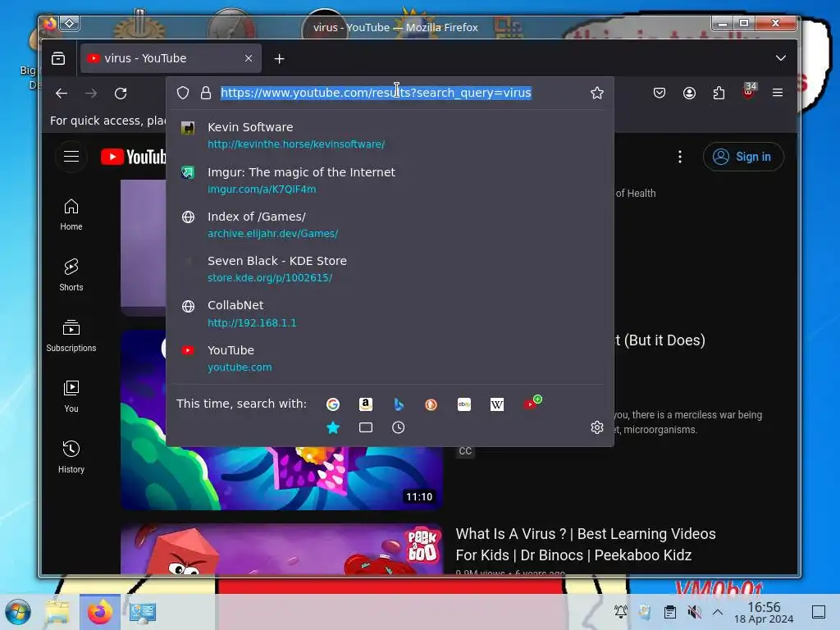The width and height of the screenshot is (840, 630).
Task: Open You in YouTube sidebar
Action: coord(71,396)
